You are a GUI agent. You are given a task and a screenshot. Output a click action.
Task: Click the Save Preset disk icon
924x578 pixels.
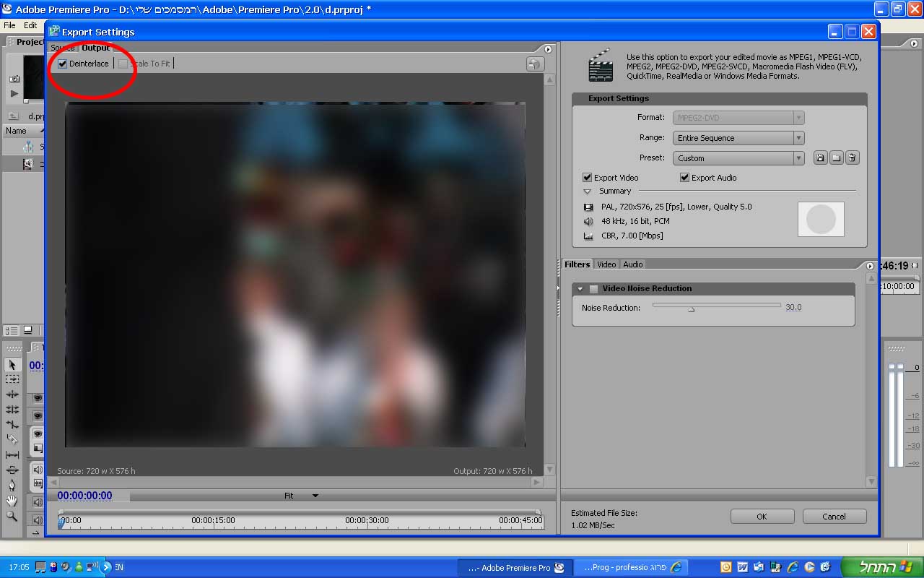click(820, 158)
